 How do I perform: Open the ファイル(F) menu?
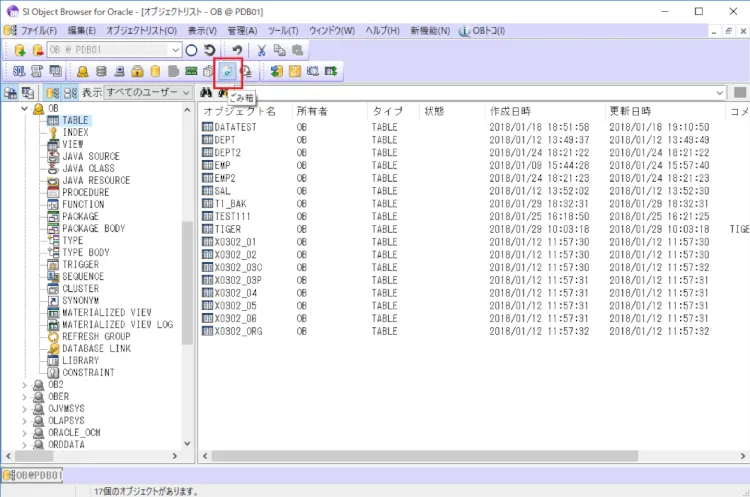pos(38,31)
